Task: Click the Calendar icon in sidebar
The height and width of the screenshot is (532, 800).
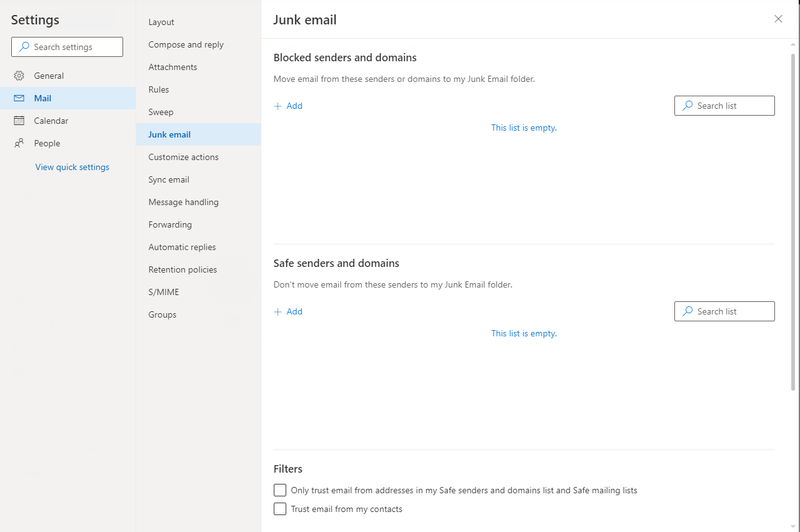Action: [19, 121]
